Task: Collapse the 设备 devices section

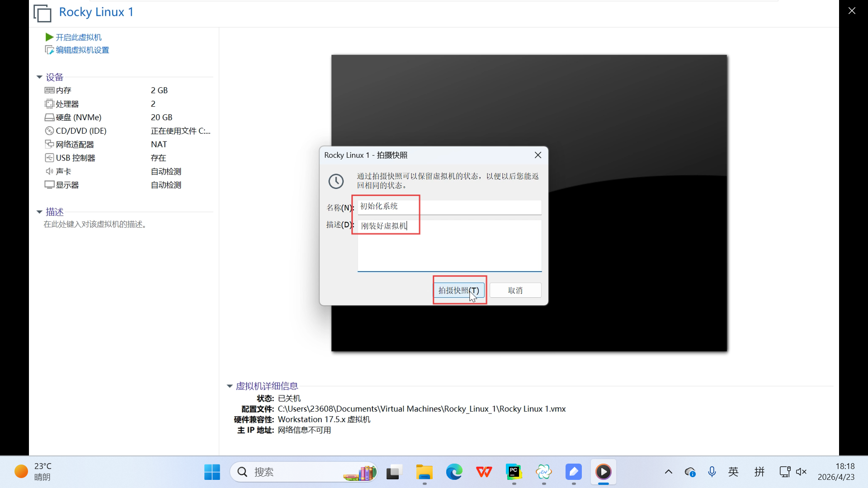Action: pyautogui.click(x=39, y=77)
